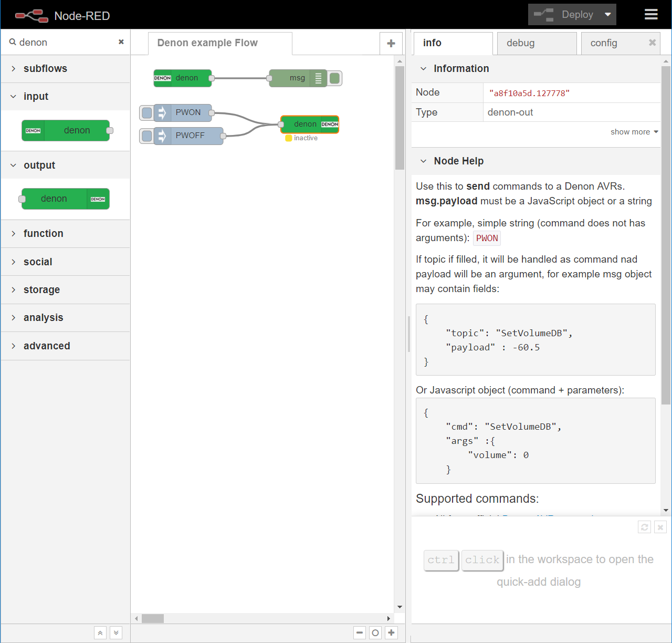Refresh the tip box
This screenshot has height=643, width=672.
[645, 527]
